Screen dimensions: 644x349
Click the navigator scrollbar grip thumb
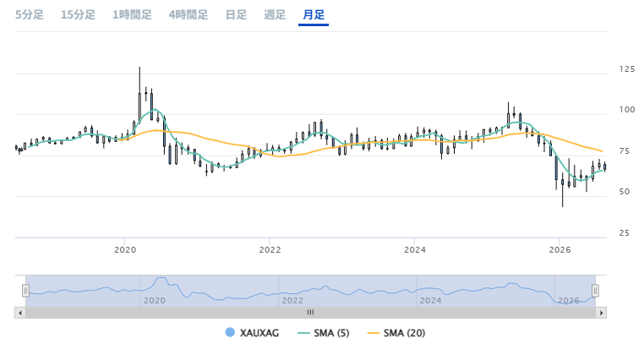(x=310, y=313)
